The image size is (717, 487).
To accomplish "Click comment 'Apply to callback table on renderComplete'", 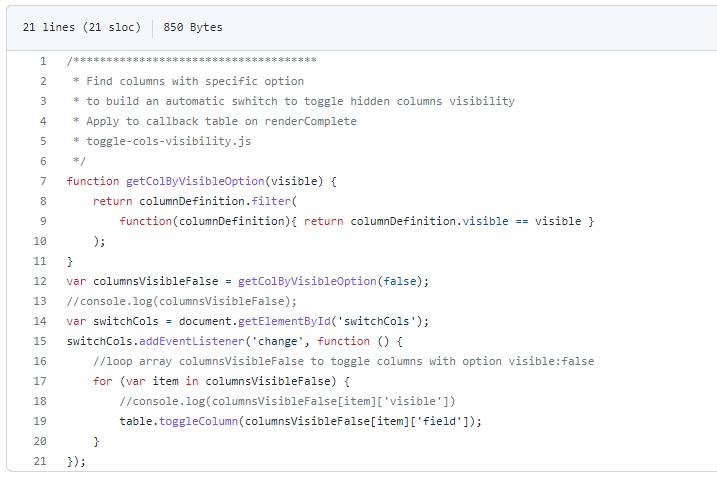I will (x=221, y=121).
